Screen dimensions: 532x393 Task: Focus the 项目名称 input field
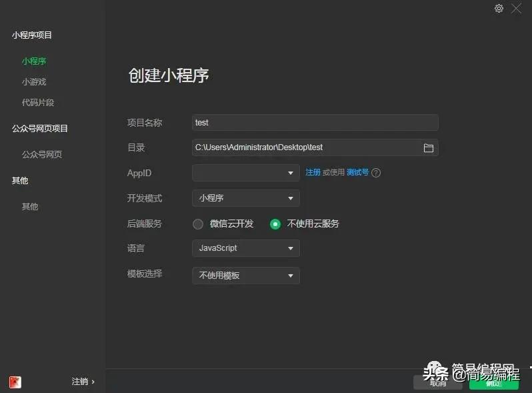click(x=315, y=123)
